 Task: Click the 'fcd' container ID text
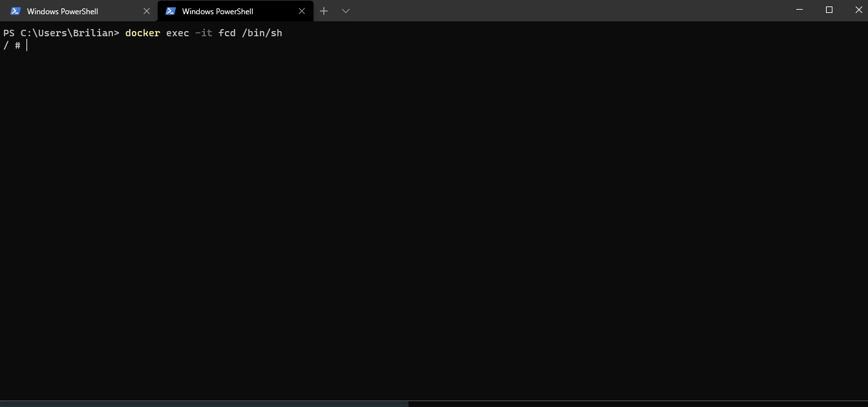point(227,33)
